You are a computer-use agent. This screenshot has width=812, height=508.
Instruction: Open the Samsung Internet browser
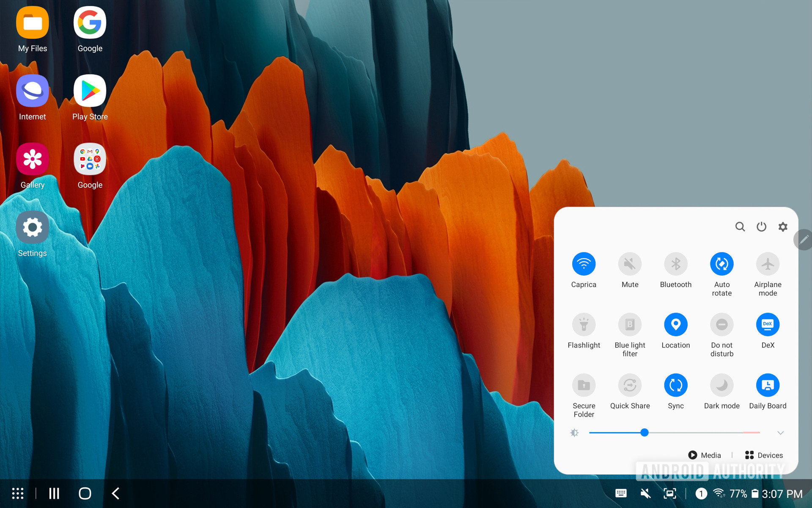(33, 91)
